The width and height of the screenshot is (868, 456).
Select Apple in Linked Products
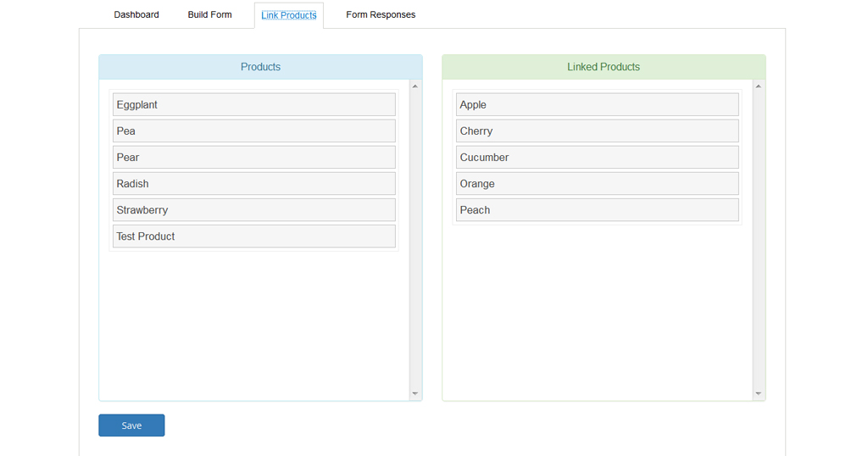(598, 104)
